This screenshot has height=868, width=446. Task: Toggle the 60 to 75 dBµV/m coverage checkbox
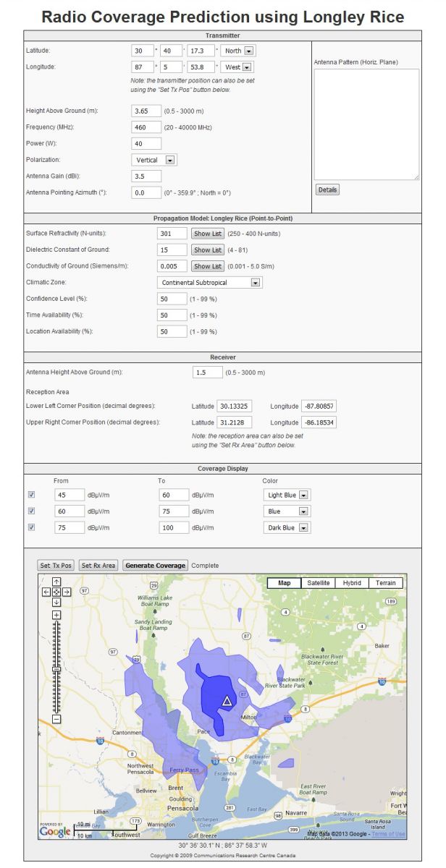pyautogui.click(x=30, y=511)
